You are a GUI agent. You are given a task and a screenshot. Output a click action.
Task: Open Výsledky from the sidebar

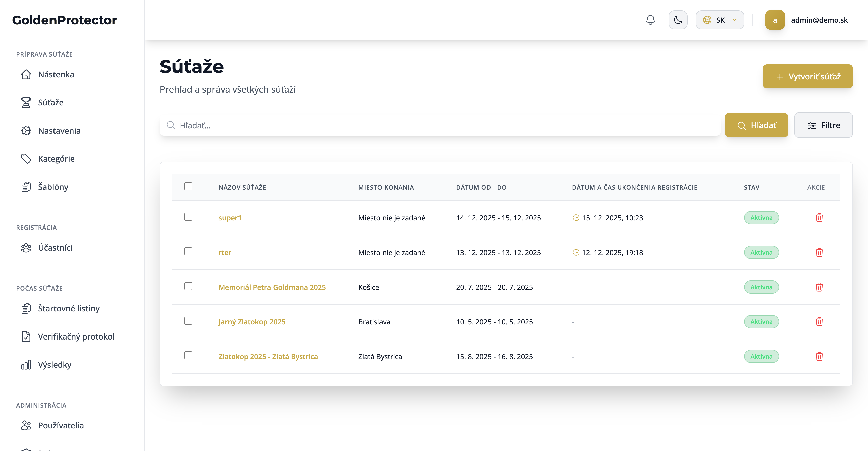(x=55, y=365)
